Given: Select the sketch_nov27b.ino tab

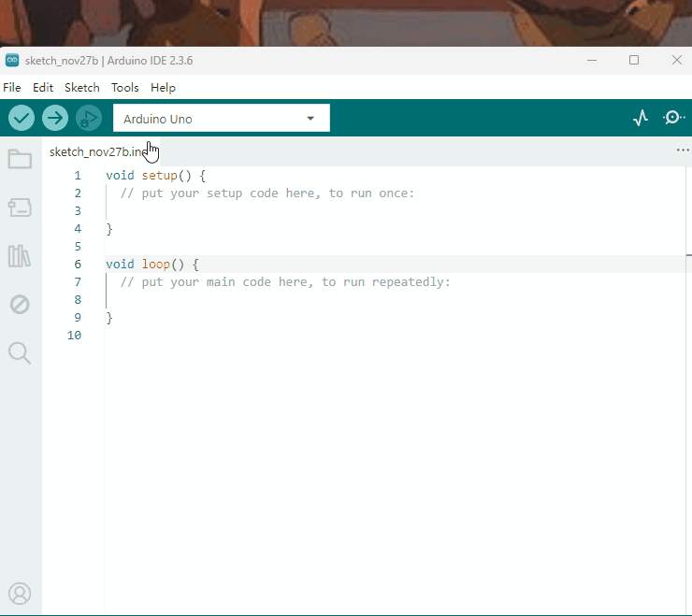Looking at the screenshot, I should pyautogui.click(x=100, y=151).
